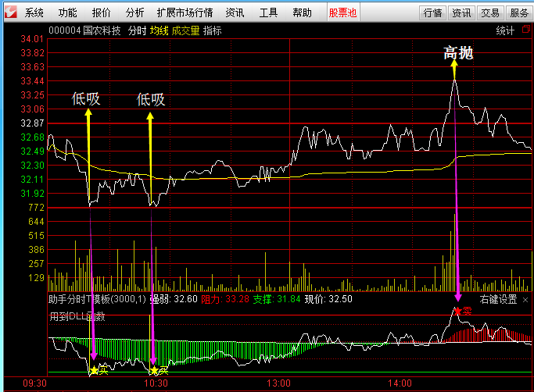Click the 交易 trade button

tap(490, 12)
